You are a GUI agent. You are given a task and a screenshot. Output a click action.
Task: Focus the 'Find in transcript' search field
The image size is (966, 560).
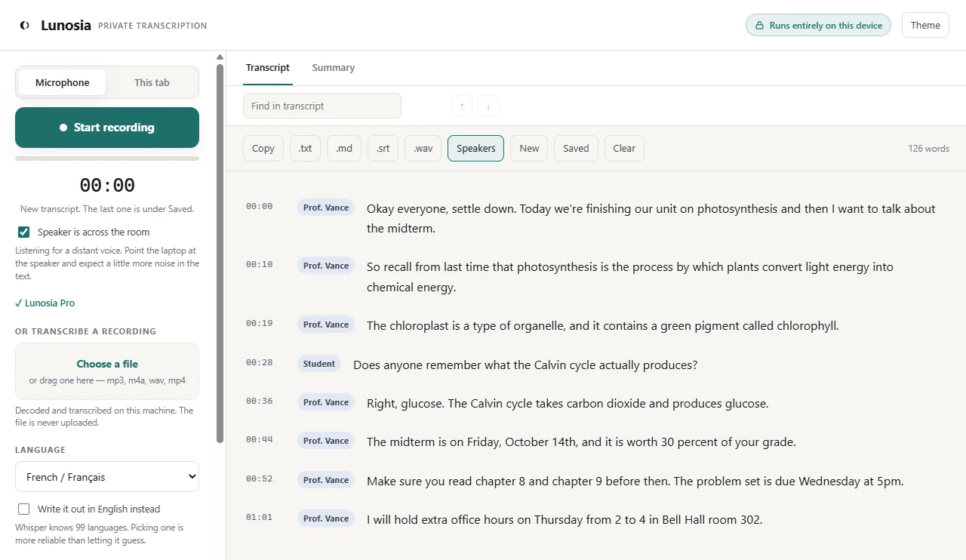(x=322, y=106)
